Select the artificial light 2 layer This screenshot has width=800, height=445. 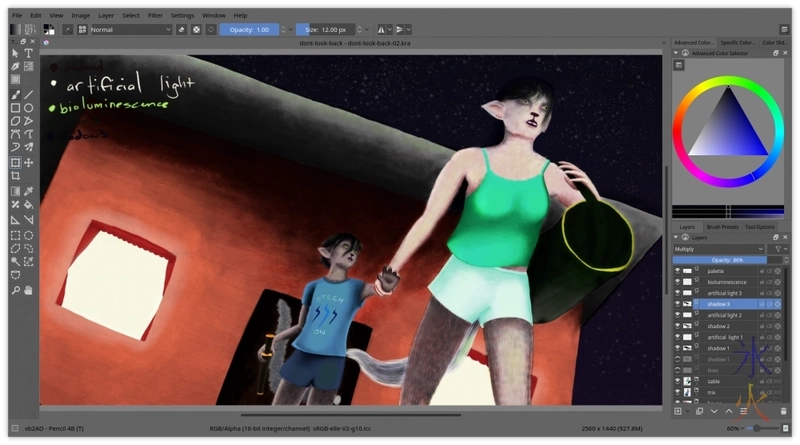point(724,315)
